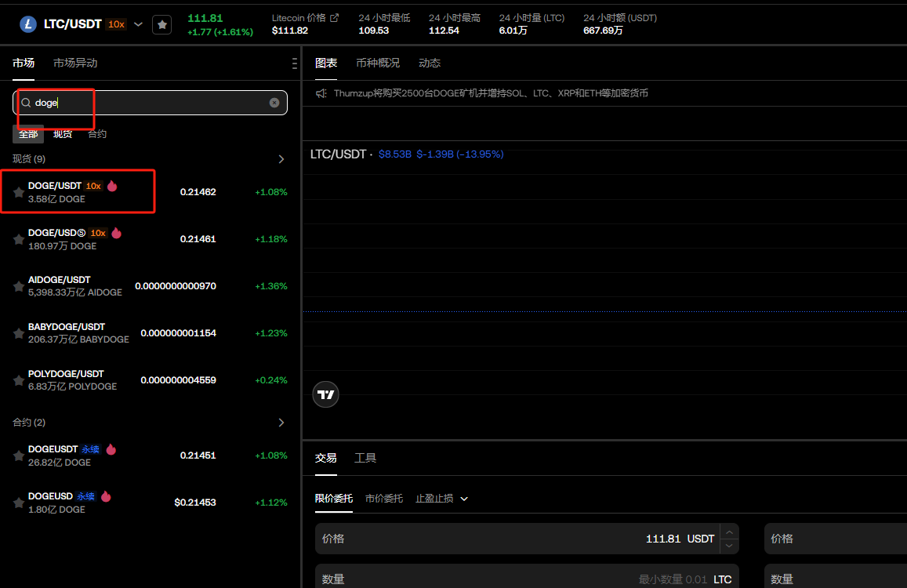Click the flame icon on DOGE/USDT row
Image resolution: width=907 pixels, height=588 pixels.
(112, 186)
